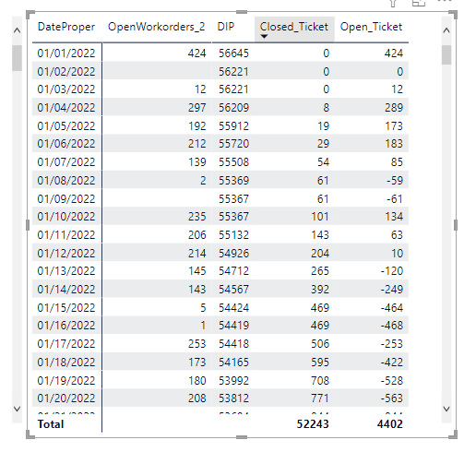
Task: Click the bottom-right corner handle of visual
Action: pos(453,434)
